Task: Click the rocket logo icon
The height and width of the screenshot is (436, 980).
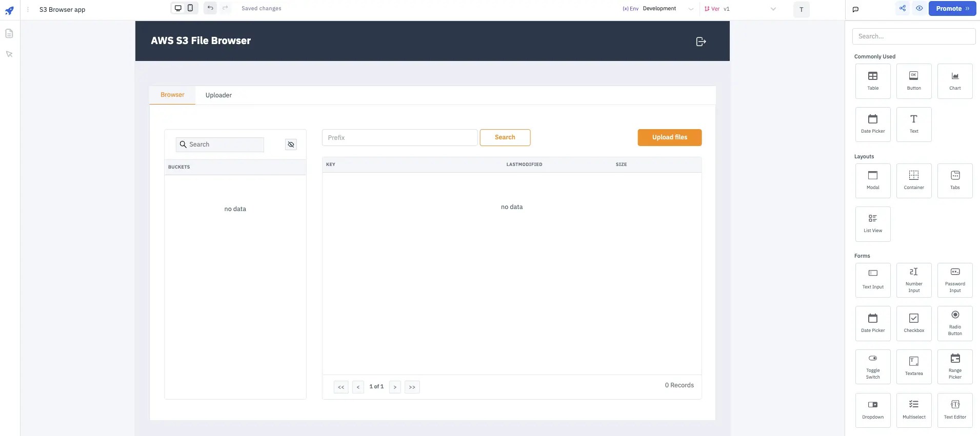Action: pyautogui.click(x=9, y=10)
